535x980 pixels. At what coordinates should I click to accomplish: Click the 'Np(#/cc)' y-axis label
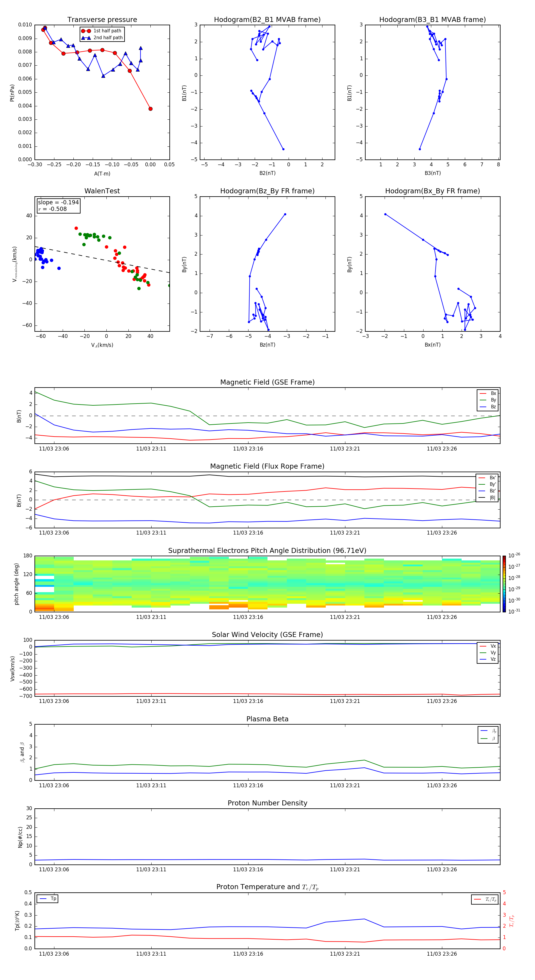[x=20, y=837]
